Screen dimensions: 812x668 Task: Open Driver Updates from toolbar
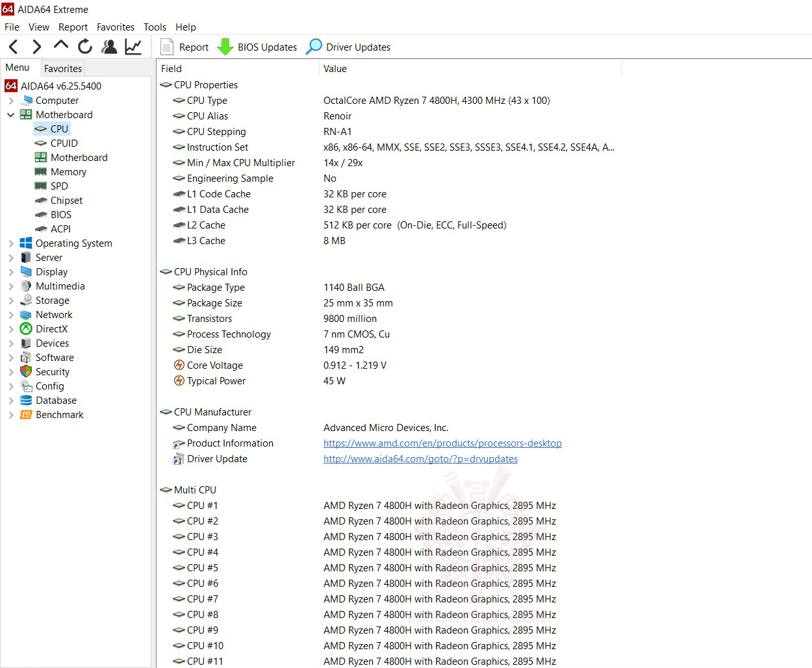[348, 47]
